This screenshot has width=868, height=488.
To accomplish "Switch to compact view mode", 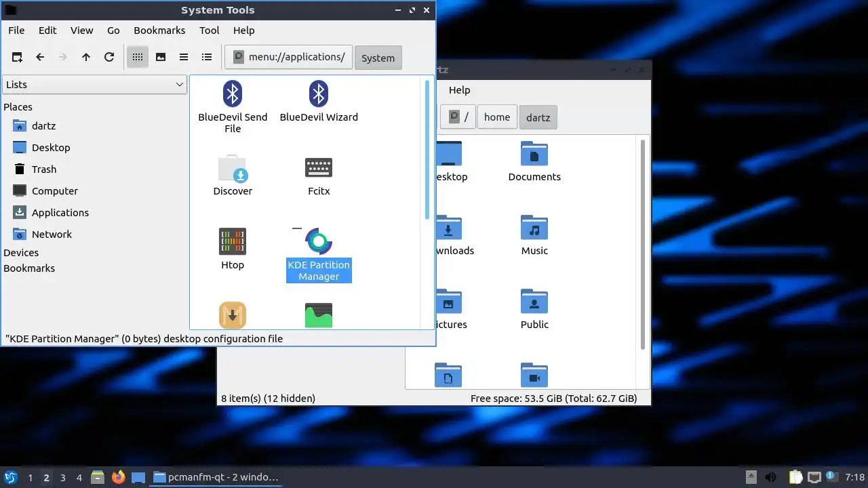I will pyautogui.click(x=184, y=58).
